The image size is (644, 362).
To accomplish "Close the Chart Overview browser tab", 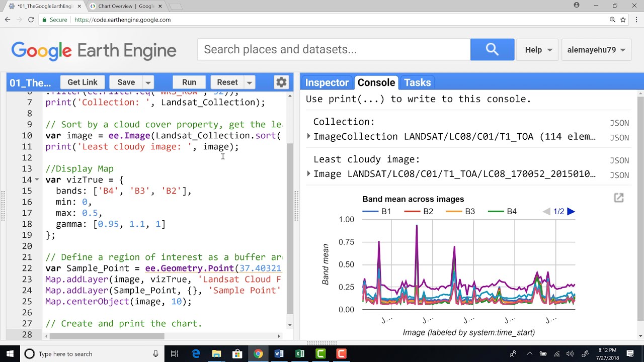I will [x=159, y=6].
